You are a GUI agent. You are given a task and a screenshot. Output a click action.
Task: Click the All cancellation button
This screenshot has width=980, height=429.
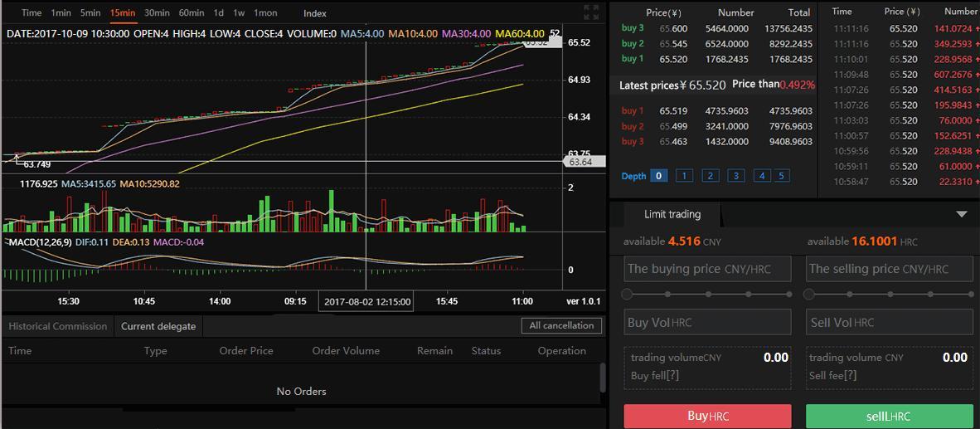click(561, 325)
